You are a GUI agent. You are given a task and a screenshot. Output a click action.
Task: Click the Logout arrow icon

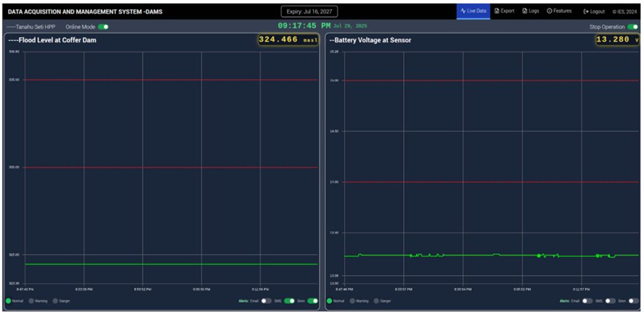pos(586,11)
